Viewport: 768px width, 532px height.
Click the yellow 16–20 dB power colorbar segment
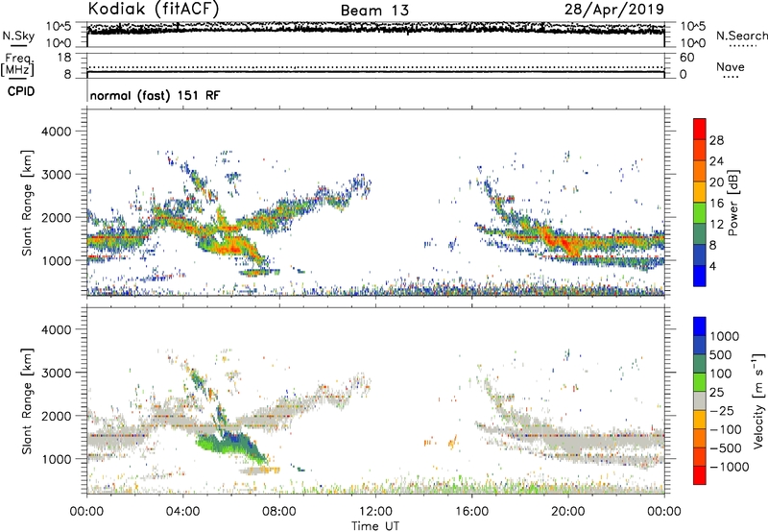click(700, 192)
